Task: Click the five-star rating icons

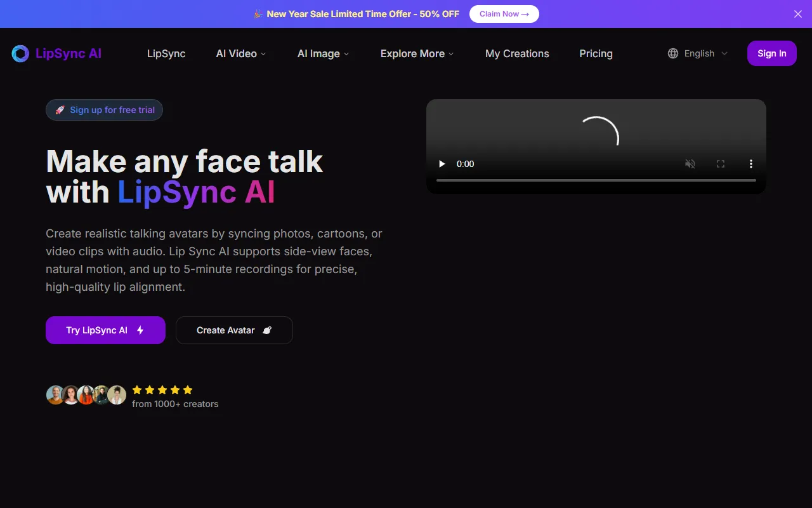Action: pyautogui.click(x=162, y=390)
